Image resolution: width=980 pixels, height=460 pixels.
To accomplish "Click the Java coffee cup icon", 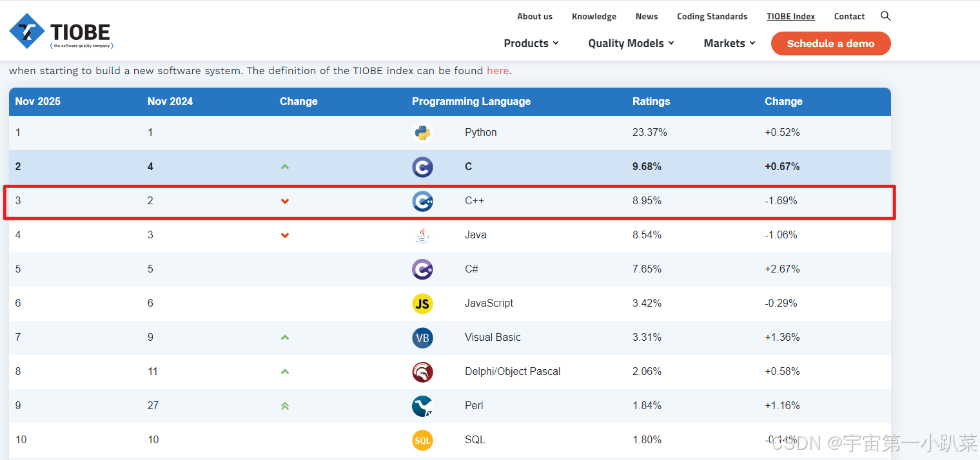I will [x=422, y=235].
